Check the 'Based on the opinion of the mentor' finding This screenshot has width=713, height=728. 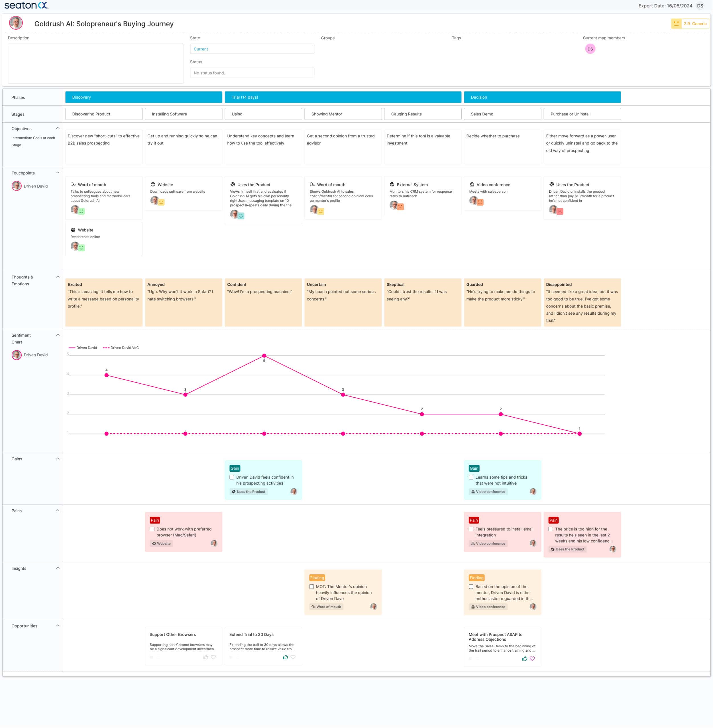[471, 586]
